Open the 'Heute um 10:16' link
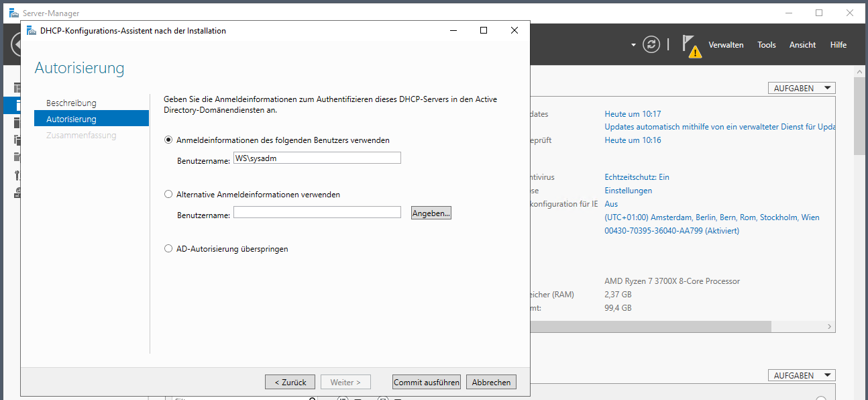Screen dimensions: 868x400 (633, 140)
